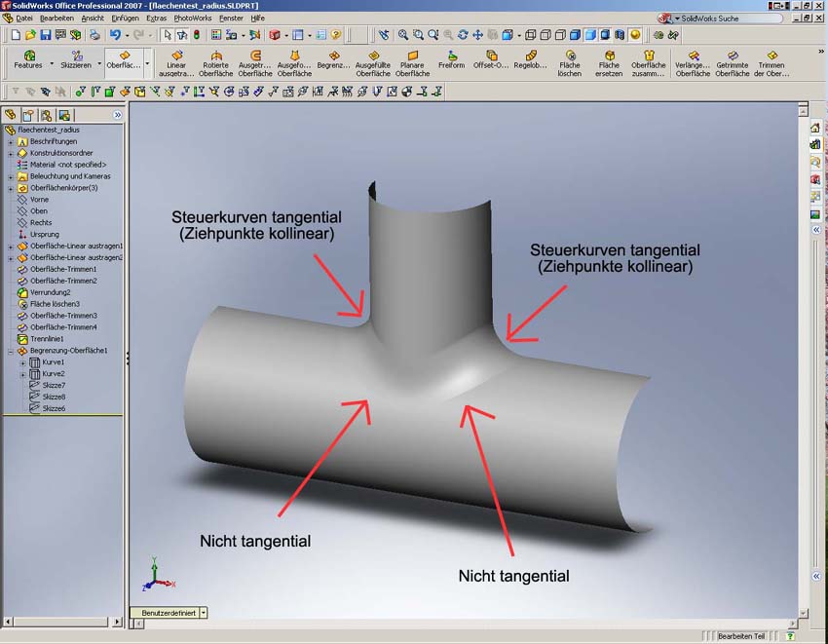This screenshot has height=644, width=828.
Task: Expand Oberfläche-Linear austragen1 feature
Action: tap(11, 246)
